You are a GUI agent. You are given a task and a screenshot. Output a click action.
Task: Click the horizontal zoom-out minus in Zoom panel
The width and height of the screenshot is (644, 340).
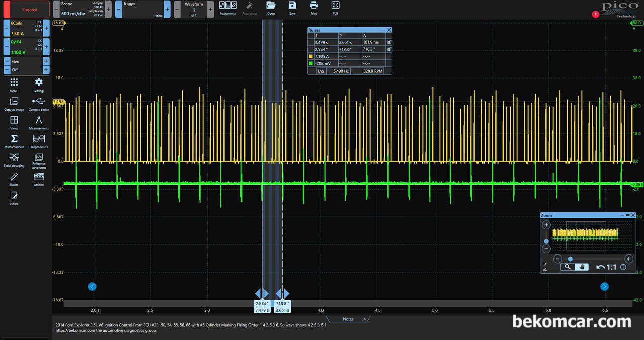557,259
